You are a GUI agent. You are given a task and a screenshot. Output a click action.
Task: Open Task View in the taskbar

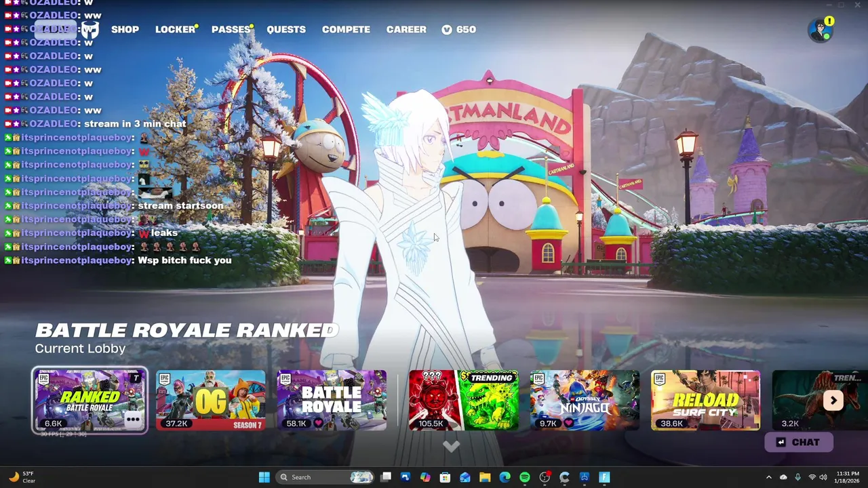[x=386, y=477]
